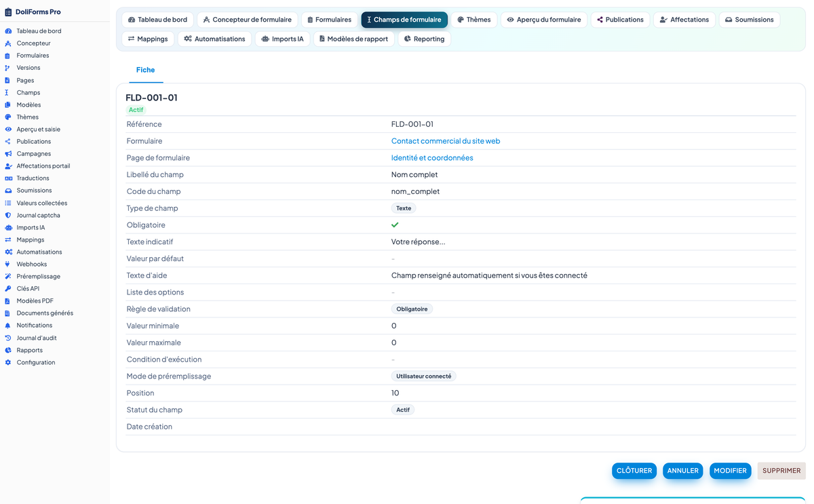Viewport: 814px width, 504px height.
Task: Open the Affectations top tab
Action: point(684,20)
